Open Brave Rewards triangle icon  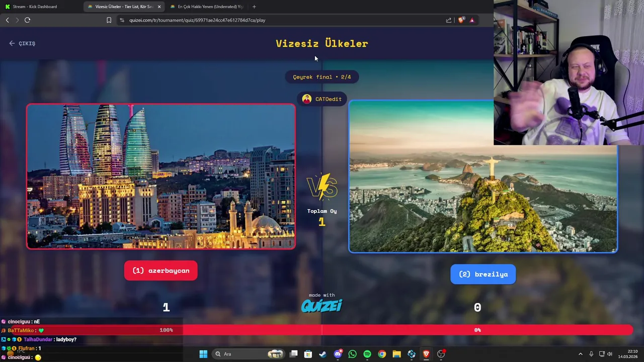tap(472, 20)
